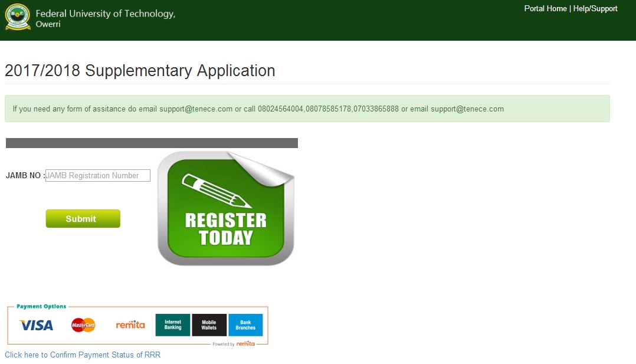
Task: Click the 2017/2018 Supplementary Application heading
Action: point(140,71)
